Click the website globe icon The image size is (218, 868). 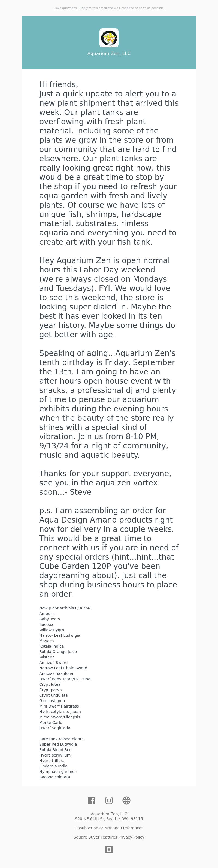[126, 800]
